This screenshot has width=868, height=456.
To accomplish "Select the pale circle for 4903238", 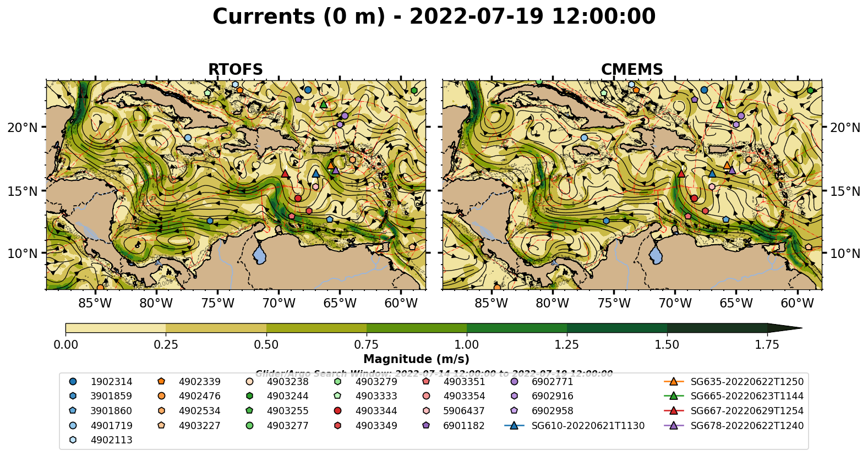I will click(249, 381).
